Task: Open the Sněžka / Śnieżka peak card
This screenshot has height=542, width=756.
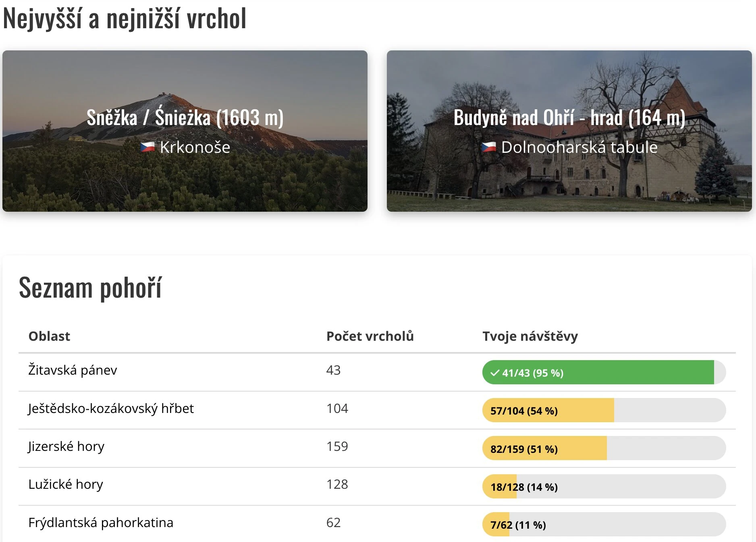Action: (x=185, y=131)
